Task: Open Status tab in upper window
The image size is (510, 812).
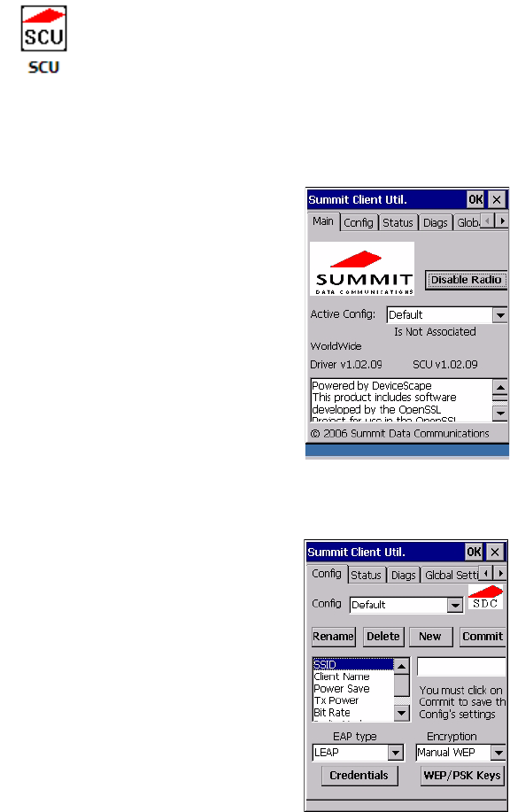Action: point(398,222)
